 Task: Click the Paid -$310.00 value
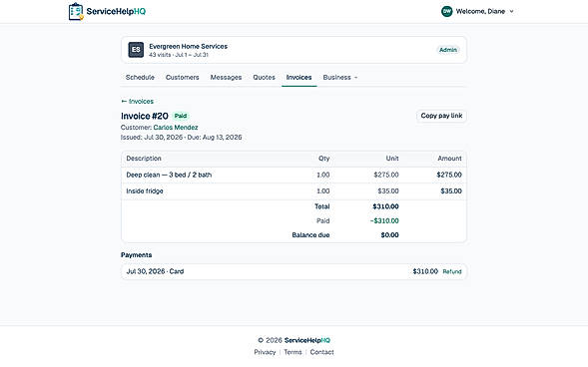384,221
